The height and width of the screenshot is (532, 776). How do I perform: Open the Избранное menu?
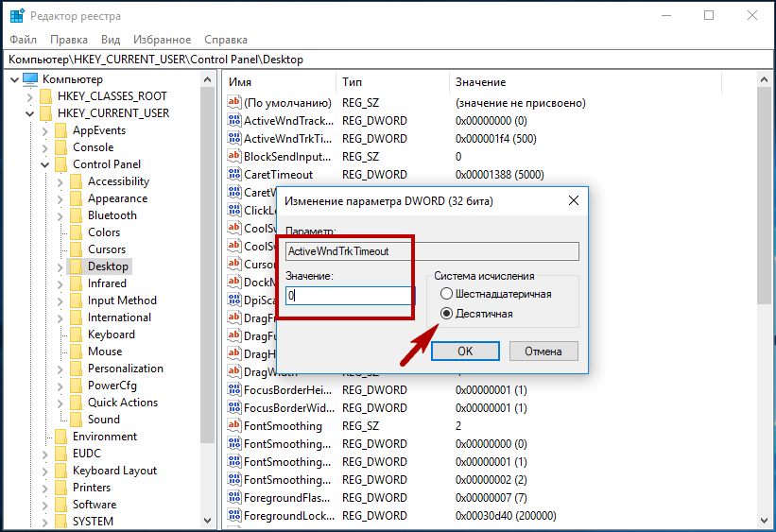[x=162, y=40]
